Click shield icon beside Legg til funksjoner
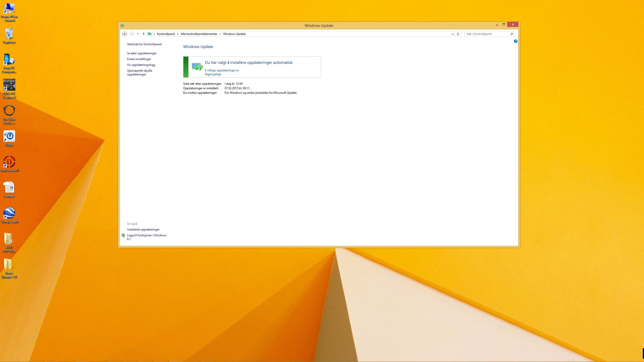The width and height of the screenshot is (644, 362). (x=123, y=235)
